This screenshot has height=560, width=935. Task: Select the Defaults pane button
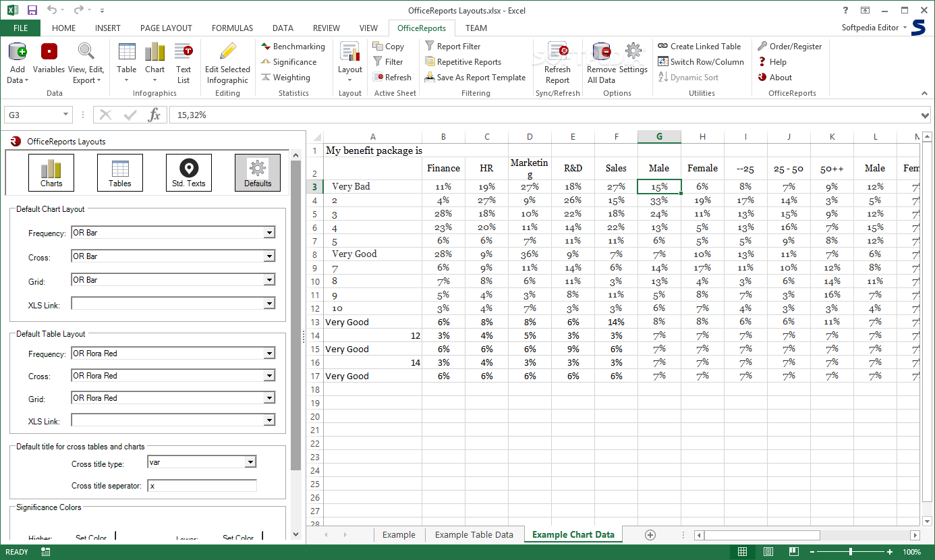(x=258, y=173)
